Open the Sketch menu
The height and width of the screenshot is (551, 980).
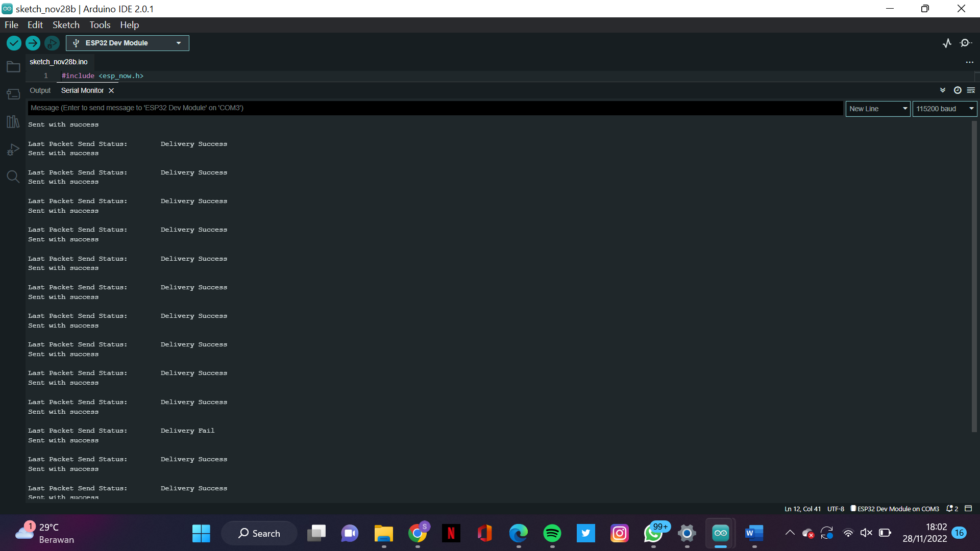tap(66, 25)
